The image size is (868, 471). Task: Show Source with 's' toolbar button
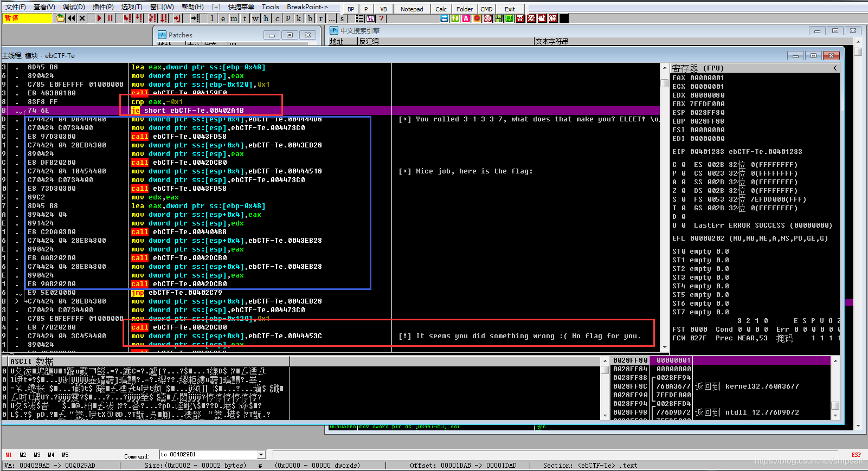pos(342,18)
